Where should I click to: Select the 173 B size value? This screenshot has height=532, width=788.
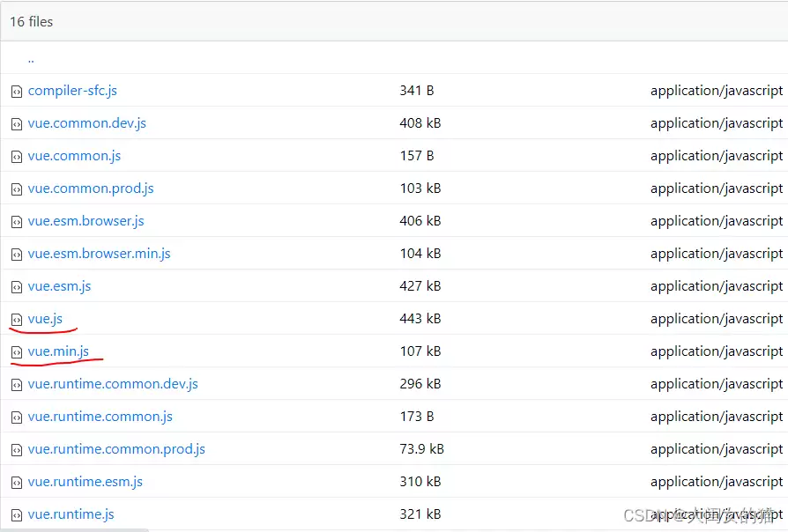click(x=417, y=417)
